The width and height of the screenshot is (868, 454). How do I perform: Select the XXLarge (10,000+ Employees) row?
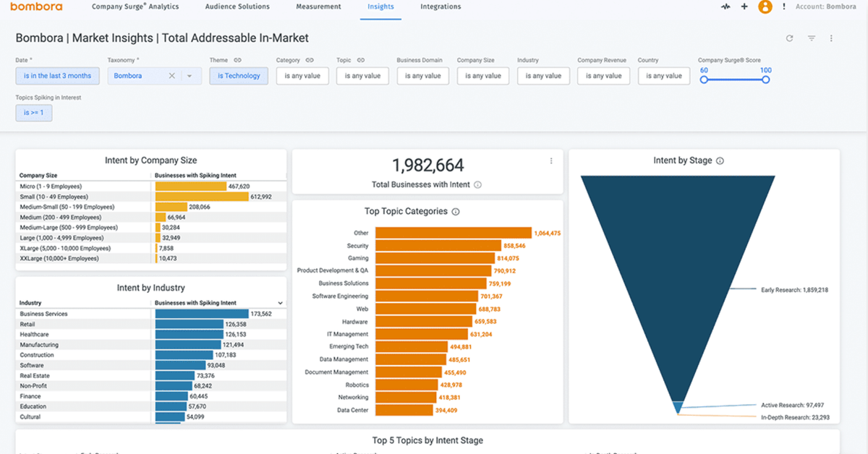151,258
